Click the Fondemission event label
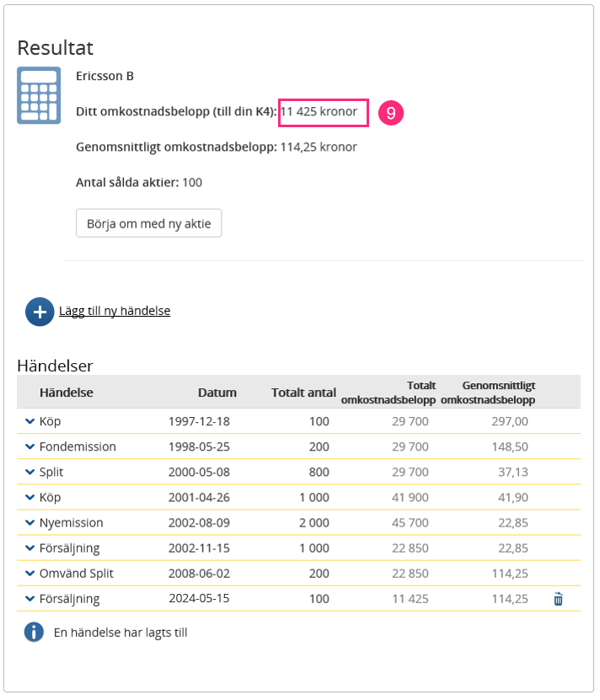Viewport: 600px width, 700px height. pos(78,446)
